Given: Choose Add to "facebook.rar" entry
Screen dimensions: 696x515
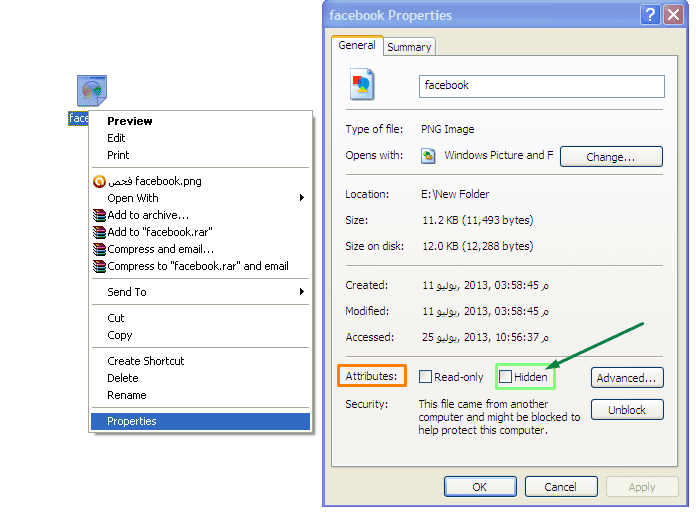Looking at the screenshot, I should tap(200, 232).
